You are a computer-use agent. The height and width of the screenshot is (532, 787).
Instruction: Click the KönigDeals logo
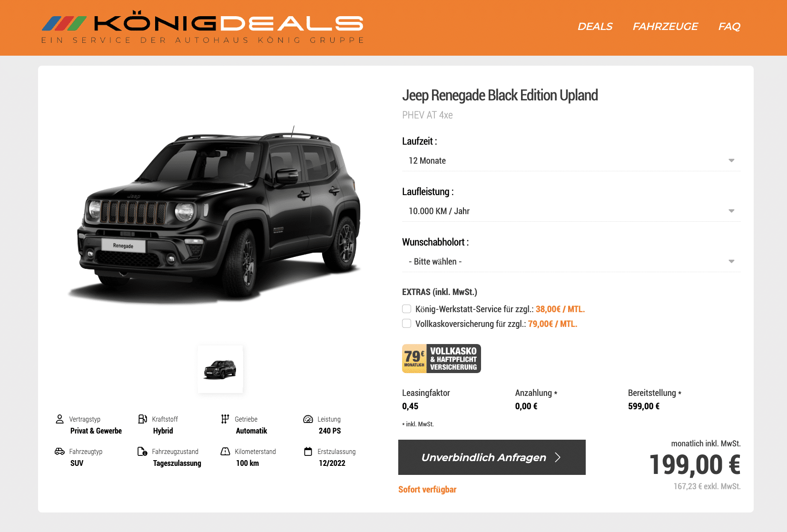(203, 27)
